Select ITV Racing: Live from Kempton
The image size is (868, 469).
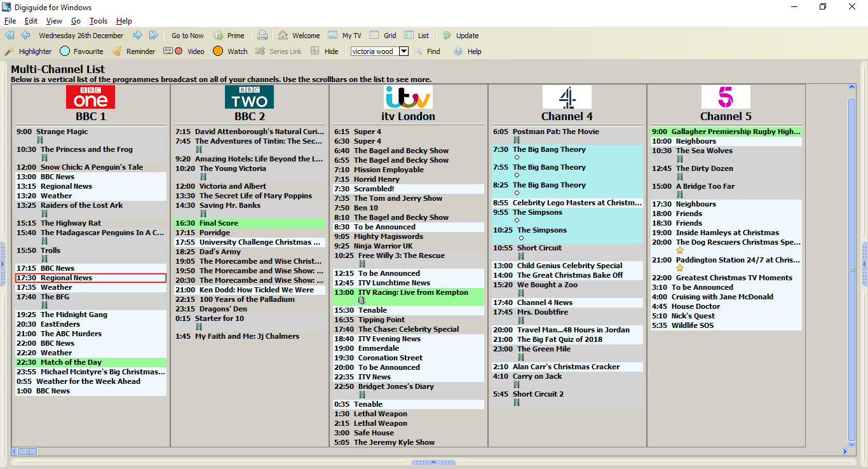click(409, 297)
